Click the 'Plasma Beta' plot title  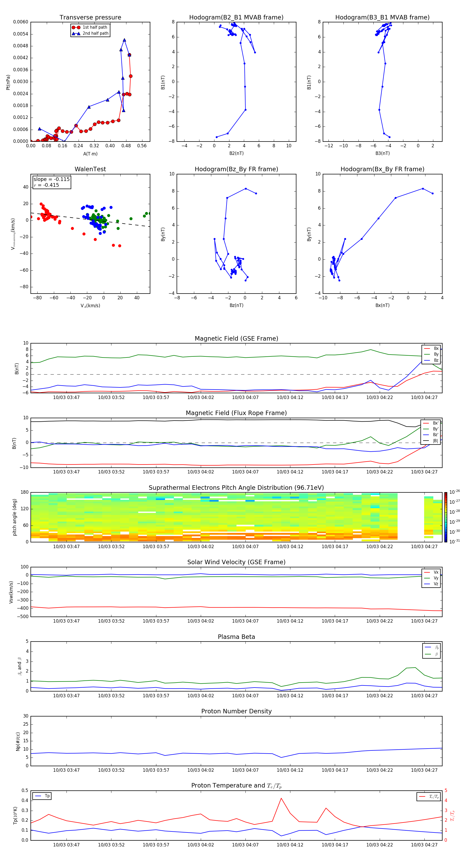click(x=236, y=637)
